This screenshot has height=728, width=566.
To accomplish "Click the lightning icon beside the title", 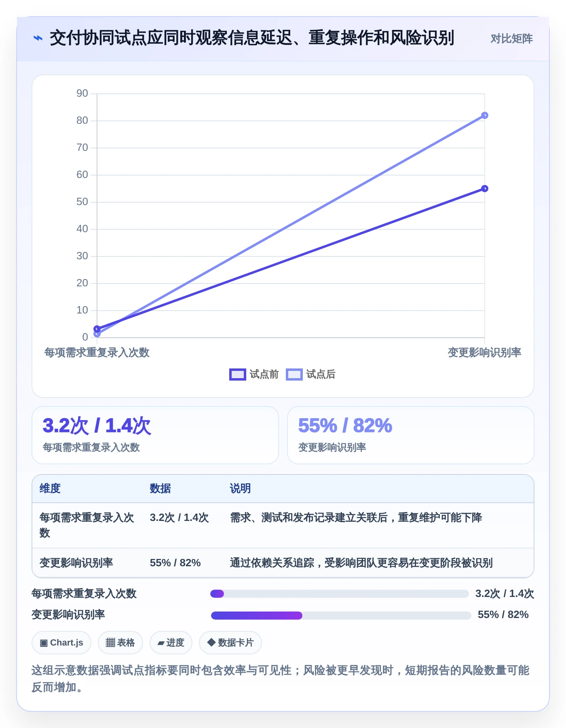I will pyautogui.click(x=38, y=38).
